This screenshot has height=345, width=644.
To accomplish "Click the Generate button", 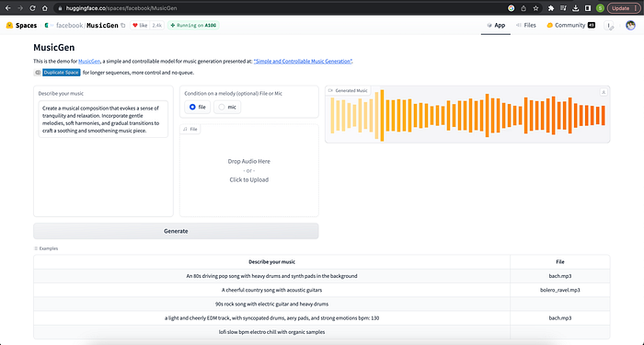I will tap(176, 231).
